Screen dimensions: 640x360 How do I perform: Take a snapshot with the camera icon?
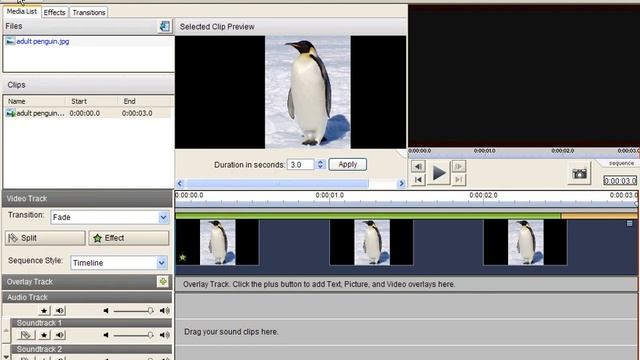579,174
